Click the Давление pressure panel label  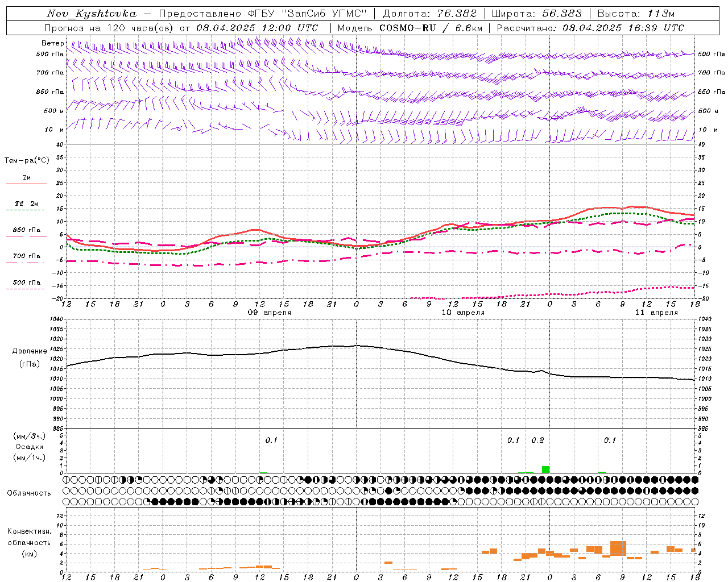[30, 351]
